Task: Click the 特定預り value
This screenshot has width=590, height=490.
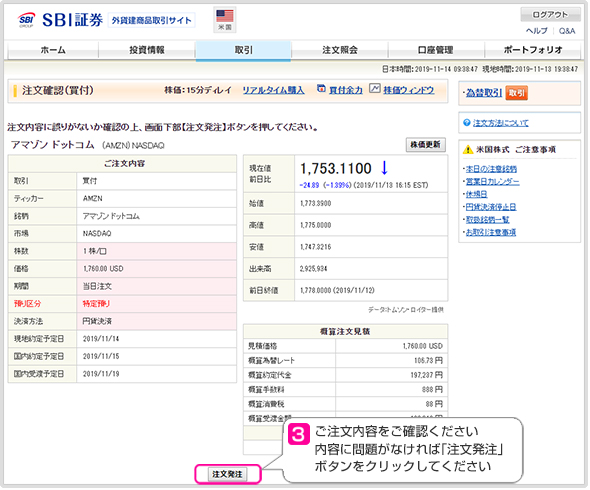Action: tap(96, 304)
